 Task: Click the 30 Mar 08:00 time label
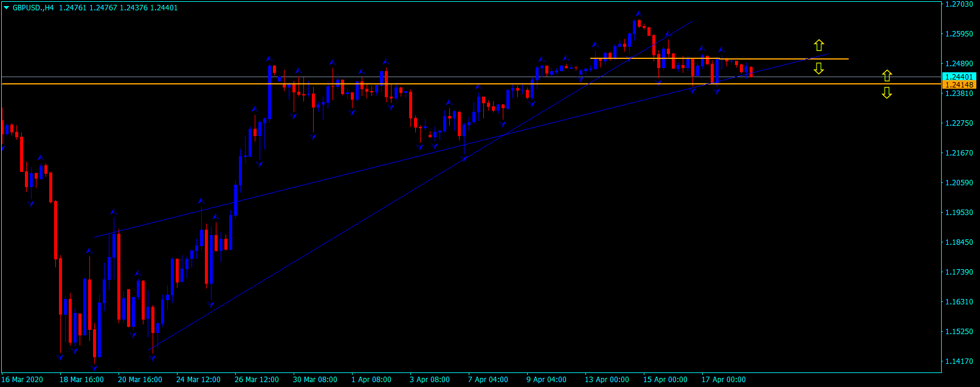point(315,380)
